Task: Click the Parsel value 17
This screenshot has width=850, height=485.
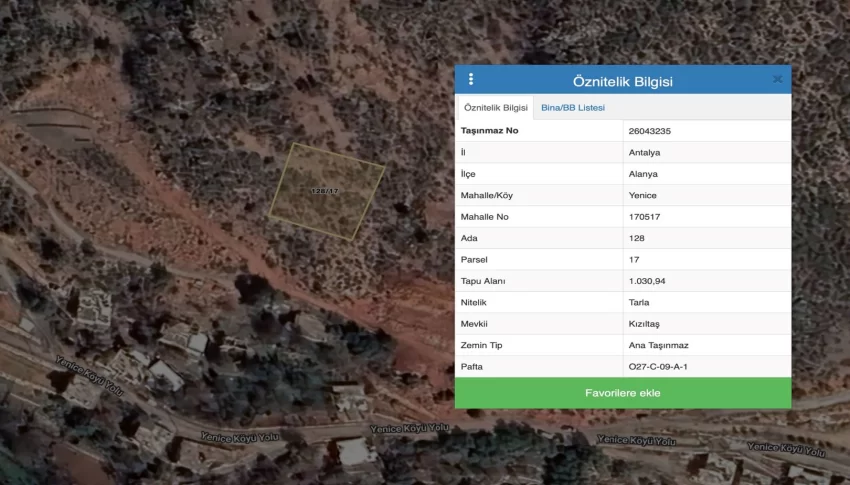Action: tap(634, 260)
